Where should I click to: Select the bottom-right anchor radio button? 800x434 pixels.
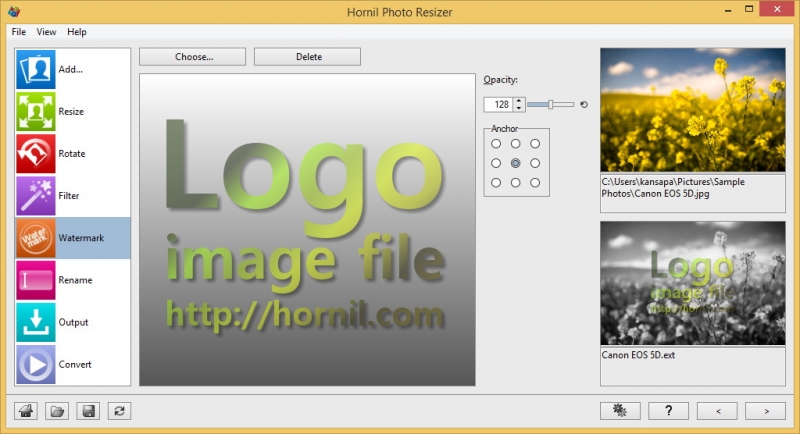click(535, 183)
